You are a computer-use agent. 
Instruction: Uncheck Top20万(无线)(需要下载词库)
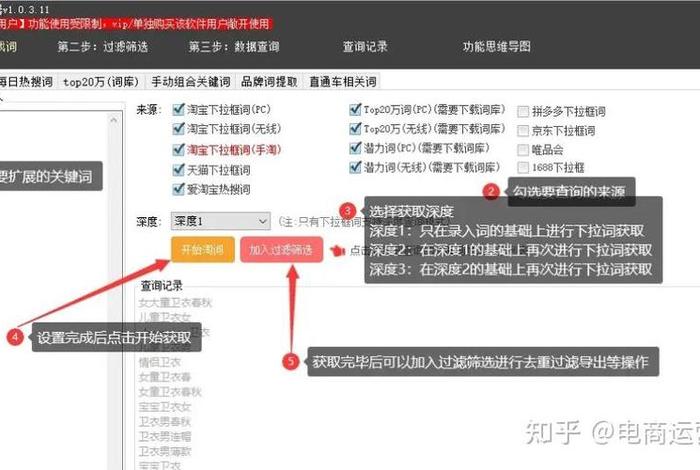point(355,129)
